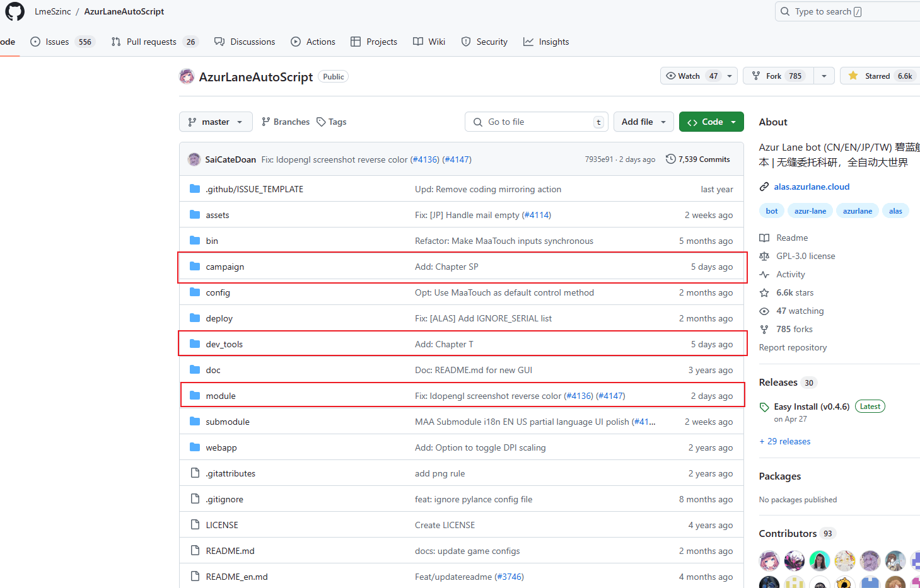Click the azur-lane topic tag
This screenshot has width=920, height=588.
tap(810, 210)
